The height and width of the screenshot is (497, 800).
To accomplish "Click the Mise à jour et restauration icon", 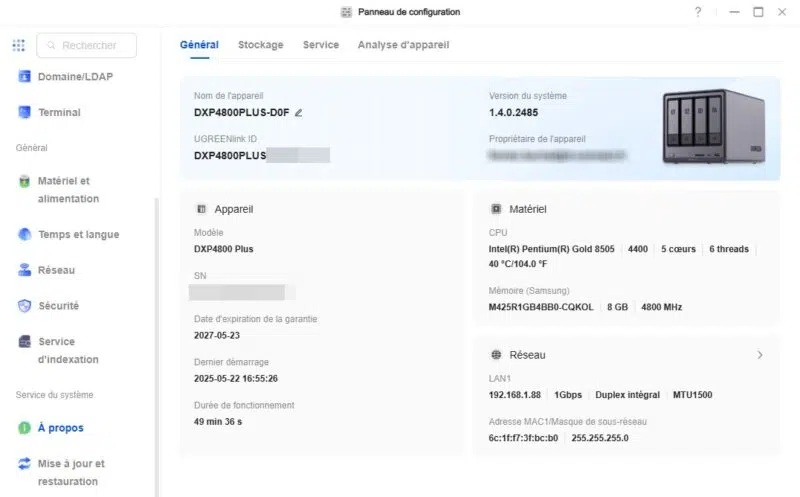I will (x=24, y=463).
